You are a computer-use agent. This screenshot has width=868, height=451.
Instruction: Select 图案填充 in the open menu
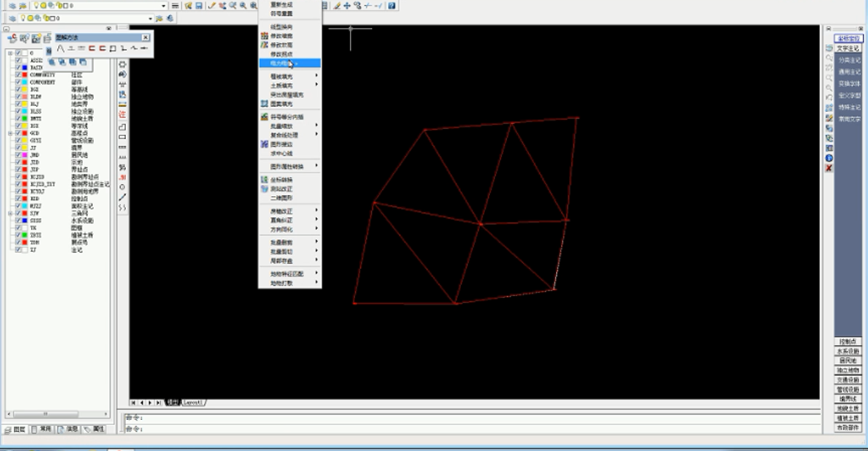pyautogui.click(x=281, y=104)
